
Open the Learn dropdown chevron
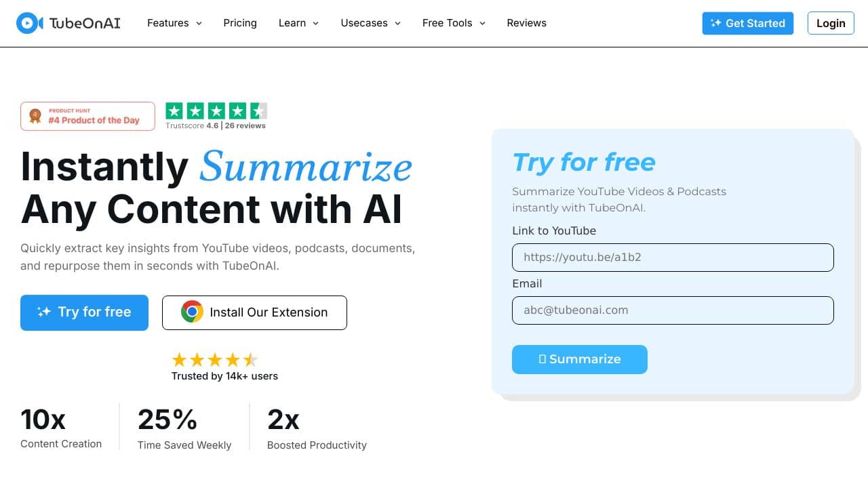click(315, 23)
